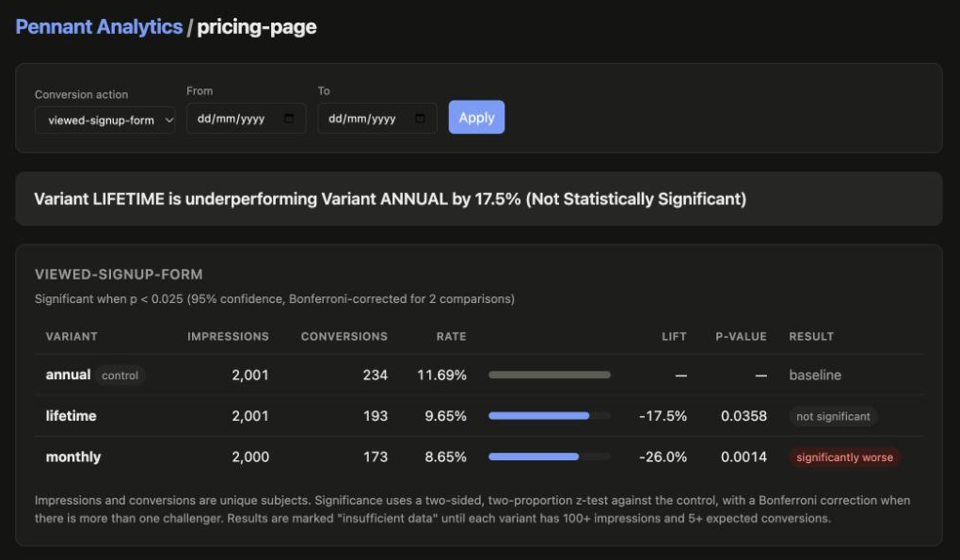The height and width of the screenshot is (560, 960).
Task: Click the LIFT column header
Action: pyautogui.click(x=674, y=337)
